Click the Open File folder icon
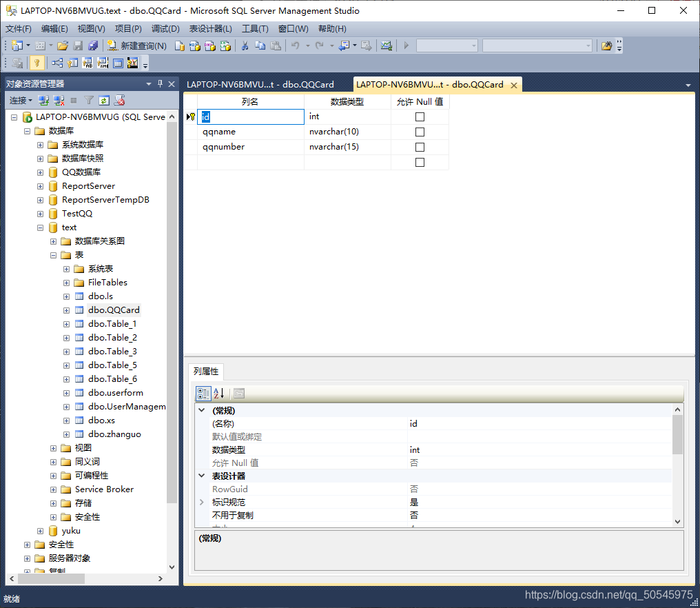Viewport: 700px width, 608px height. [x=63, y=45]
